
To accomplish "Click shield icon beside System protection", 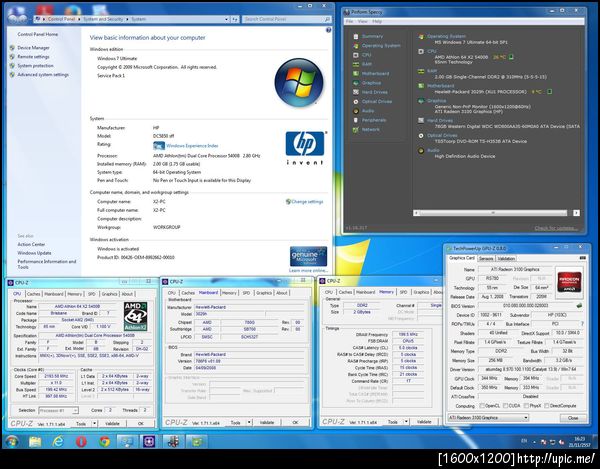I will (12, 66).
